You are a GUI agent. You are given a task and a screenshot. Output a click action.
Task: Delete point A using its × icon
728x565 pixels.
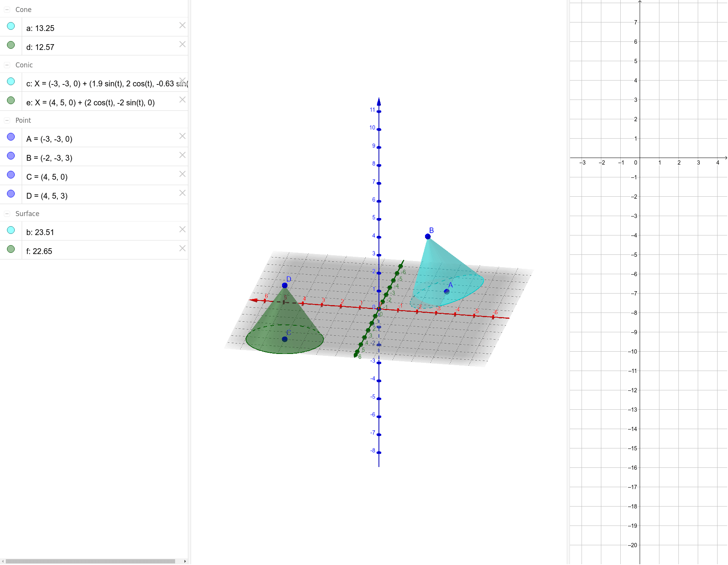[x=182, y=136]
